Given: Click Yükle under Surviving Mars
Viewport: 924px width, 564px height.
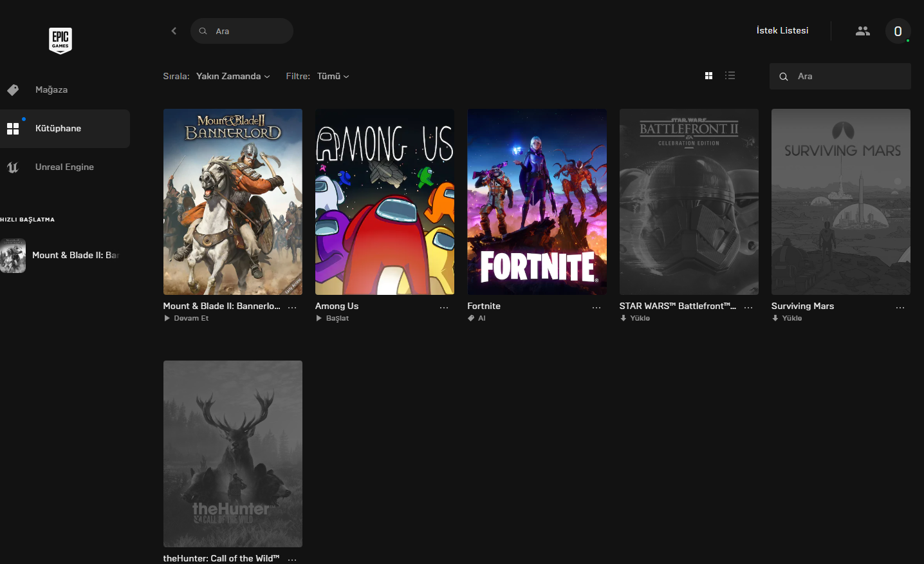Looking at the screenshot, I should coord(787,318).
